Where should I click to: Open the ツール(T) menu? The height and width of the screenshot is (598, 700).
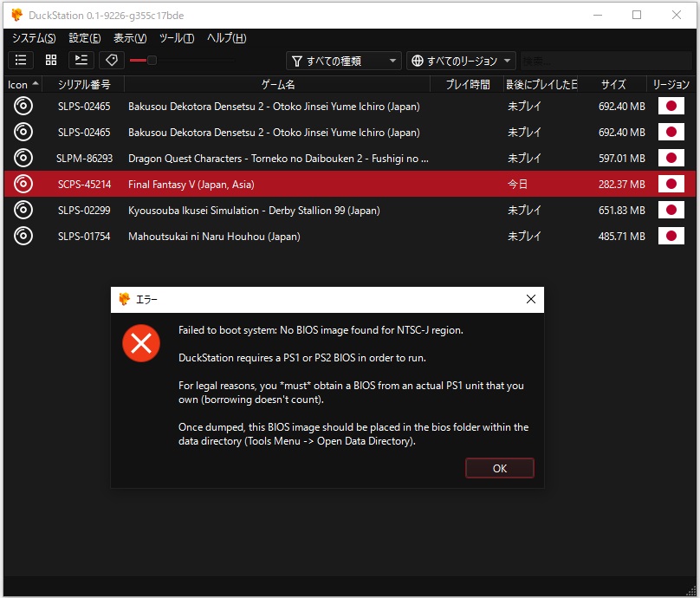coord(177,38)
